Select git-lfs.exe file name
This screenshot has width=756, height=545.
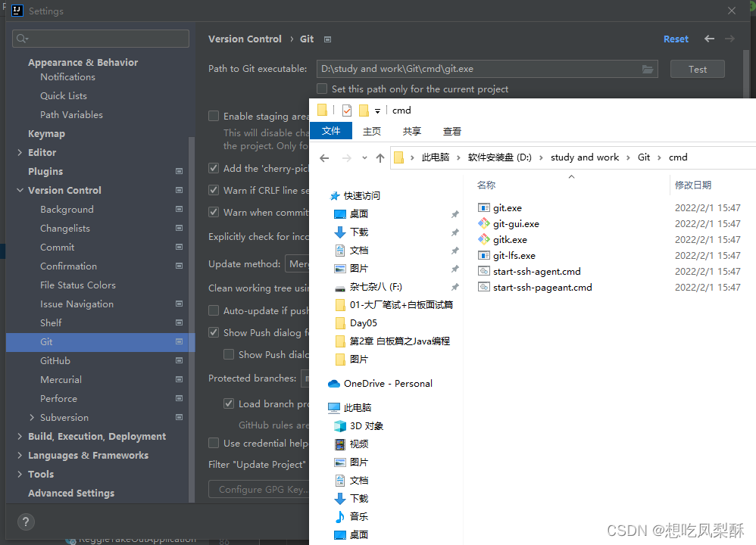tap(514, 255)
